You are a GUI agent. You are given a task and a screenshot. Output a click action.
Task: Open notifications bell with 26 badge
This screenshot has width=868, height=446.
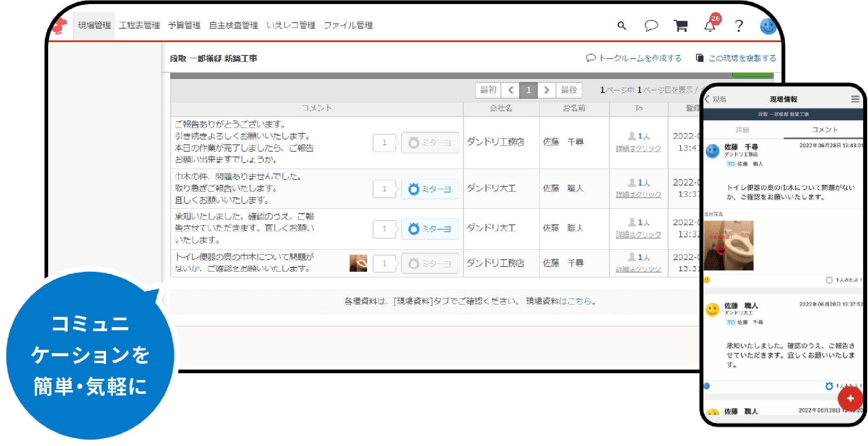pyautogui.click(x=710, y=26)
